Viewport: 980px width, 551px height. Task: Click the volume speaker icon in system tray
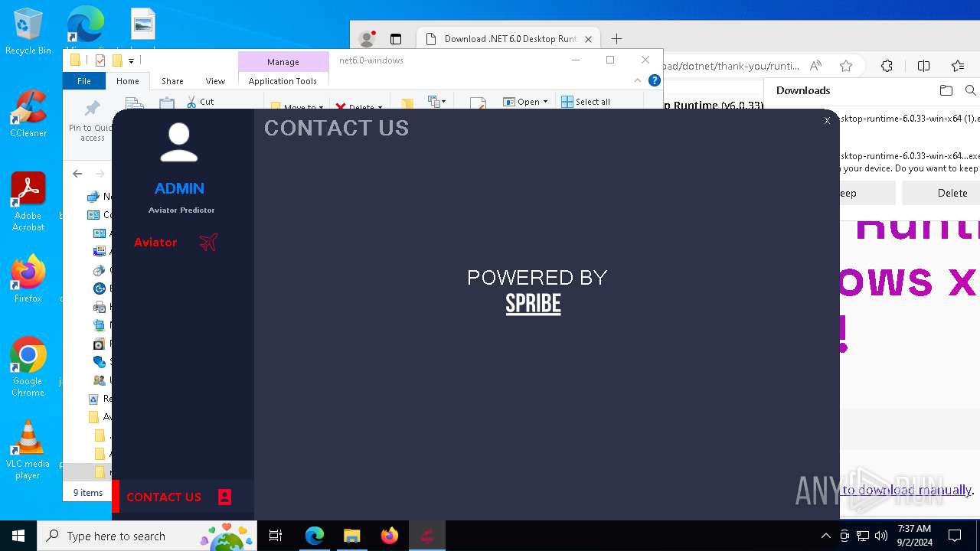tap(881, 536)
